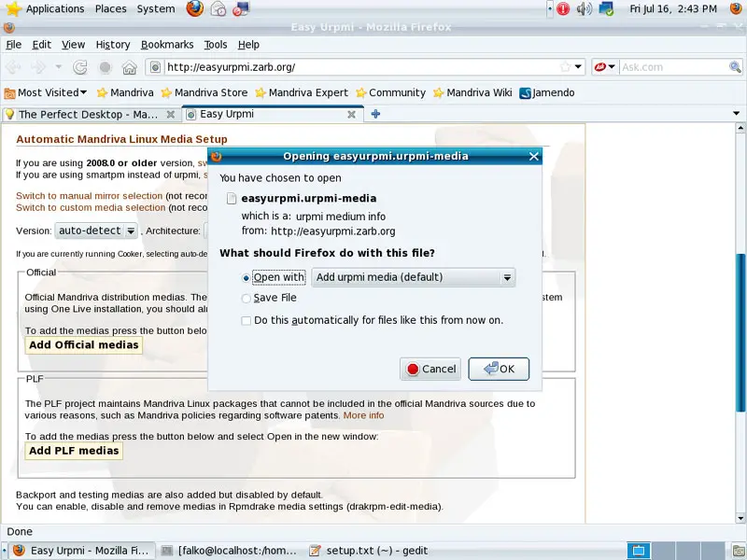Open the Help menu
Image resolution: width=747 pixels, height=560 pixels.
pyautogui.click(x=248, y=45)
